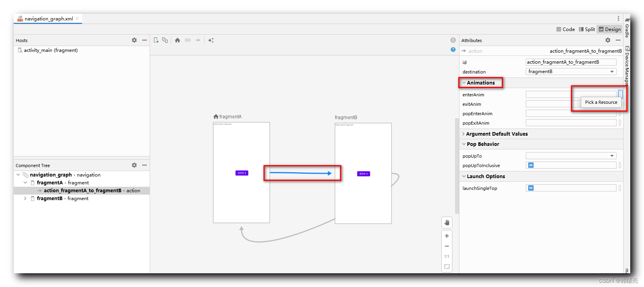
Task: Collapse the fragmentA tree node
Action: coord(25,182)
